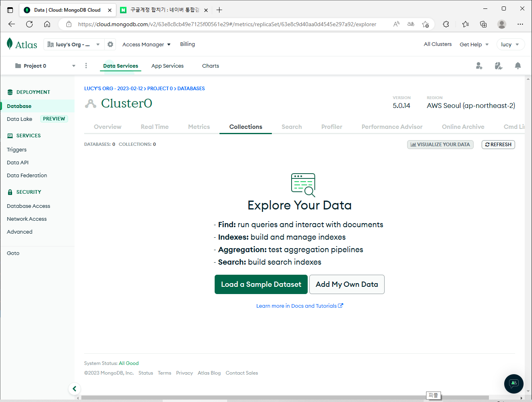Switch to the Charts tab
Image resolution: width=532 pixels, height=402 pixels.
click(x=211, y=66)
